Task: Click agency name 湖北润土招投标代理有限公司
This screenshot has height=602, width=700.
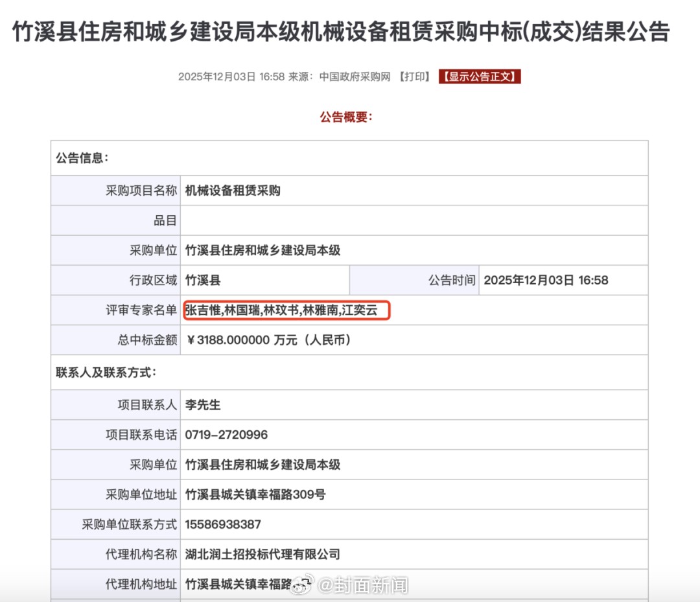Action: pos(262,554)
